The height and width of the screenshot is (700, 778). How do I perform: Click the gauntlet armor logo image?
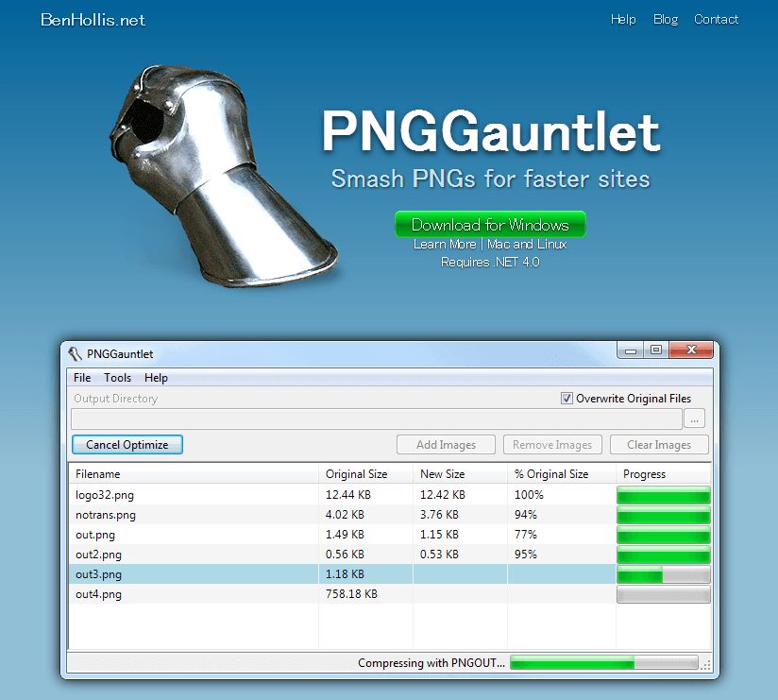[223, 176]
